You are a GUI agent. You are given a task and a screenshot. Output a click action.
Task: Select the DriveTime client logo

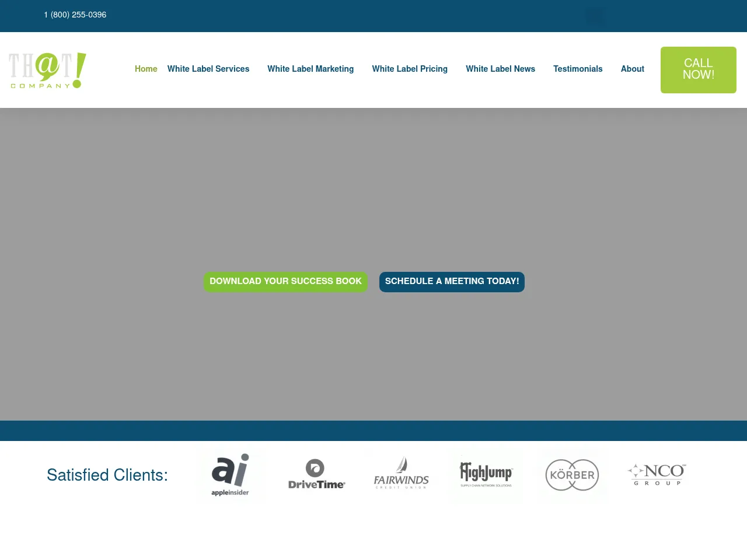(316, 474)
